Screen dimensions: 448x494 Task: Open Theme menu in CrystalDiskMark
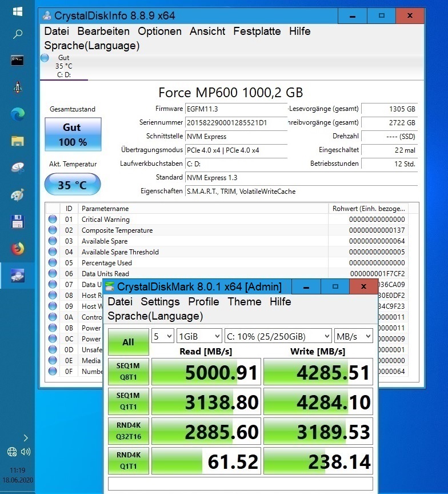coord(245,301)
